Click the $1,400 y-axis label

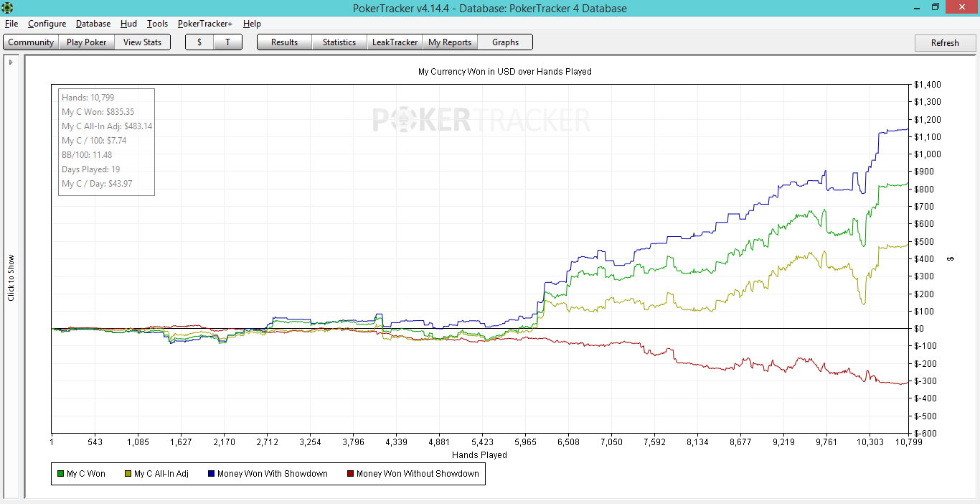928,85
